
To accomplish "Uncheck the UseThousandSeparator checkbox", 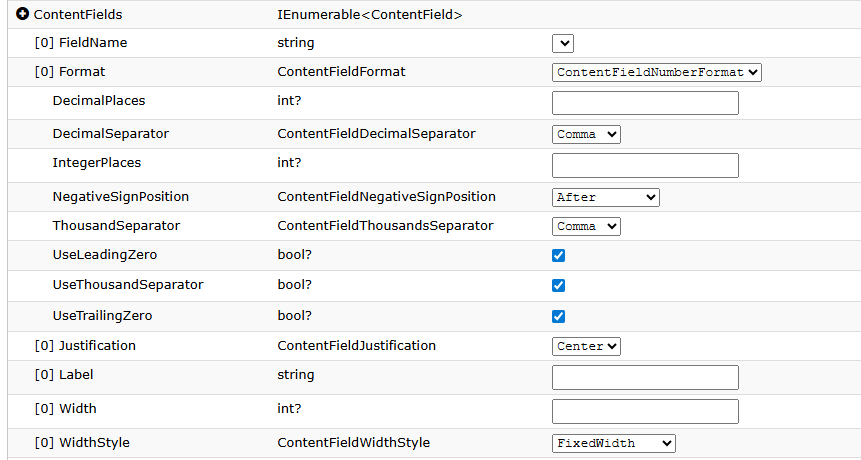I will tap(558, 285).
